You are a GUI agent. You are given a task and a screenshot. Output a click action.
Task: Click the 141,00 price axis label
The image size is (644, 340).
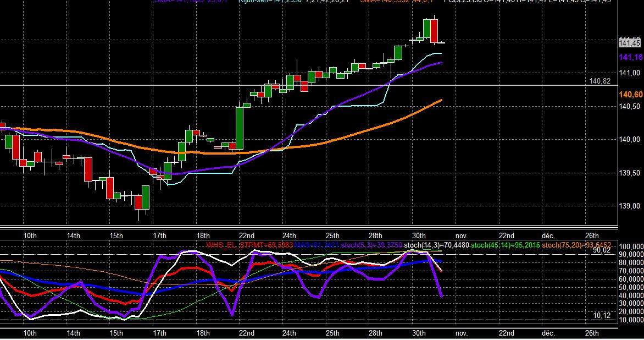(629, 73)
